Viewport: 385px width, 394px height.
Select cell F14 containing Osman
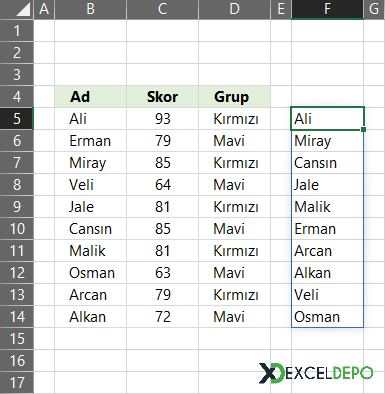(x=327, y=317)
